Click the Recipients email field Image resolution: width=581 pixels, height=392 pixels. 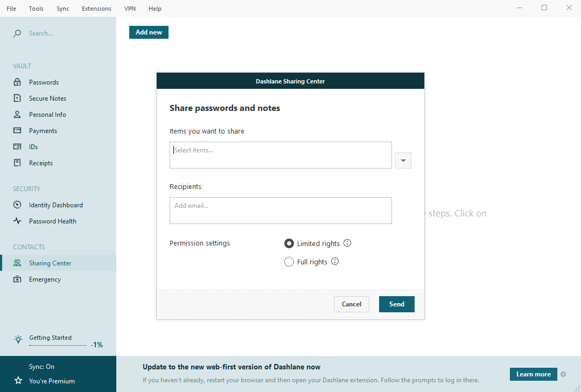click(281, 211)
